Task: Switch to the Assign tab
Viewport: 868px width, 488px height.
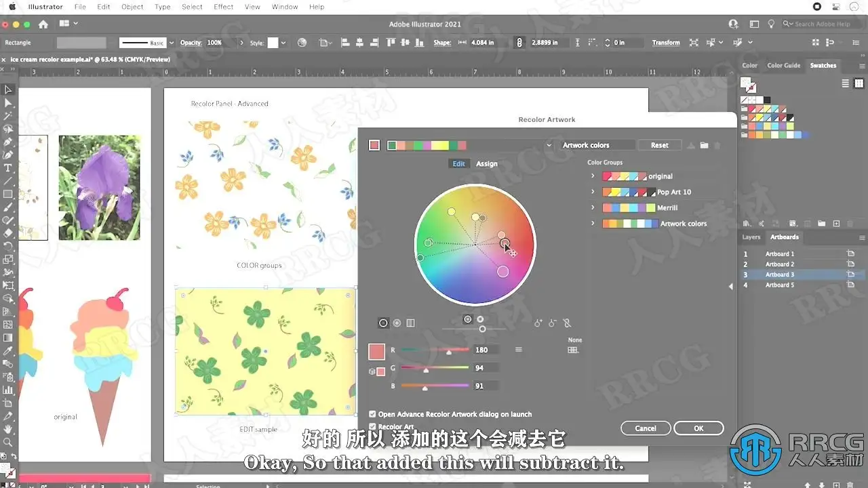Action: [486, 164]
